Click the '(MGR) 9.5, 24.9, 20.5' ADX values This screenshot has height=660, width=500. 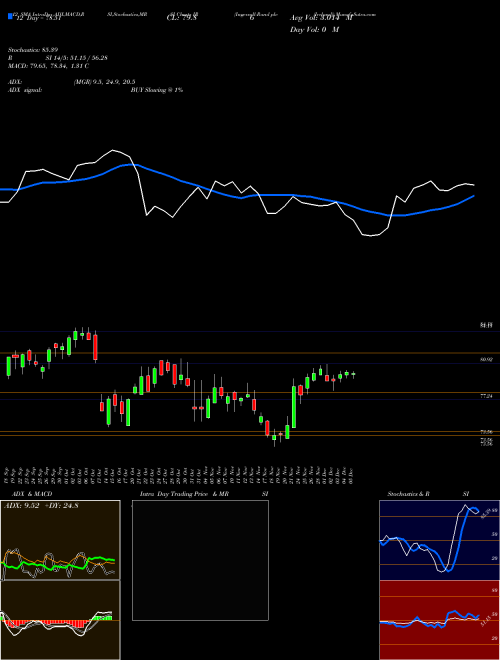pos(104,82)
